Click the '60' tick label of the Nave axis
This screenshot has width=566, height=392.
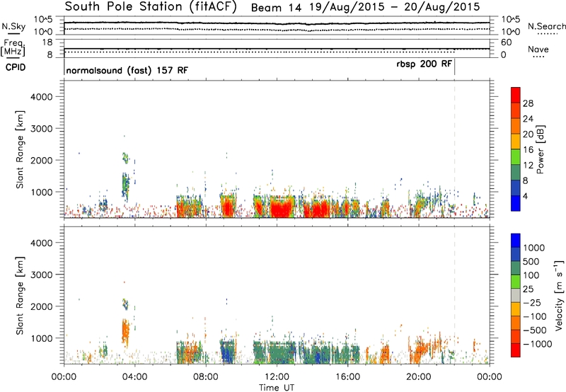[506, 42]
